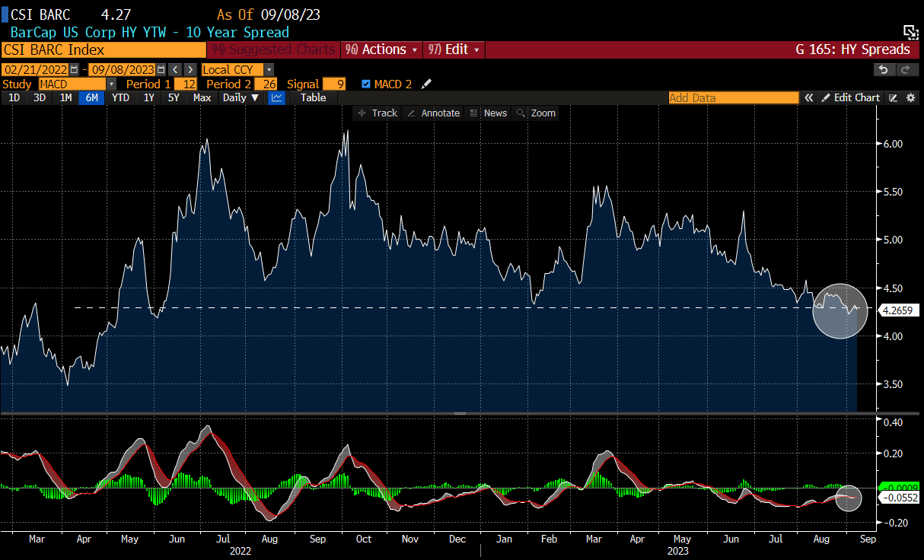Image resolution: width=924 pixels, height=560 pixels.
Task: Open the Actions menu
Action: (x=382, y=49)
